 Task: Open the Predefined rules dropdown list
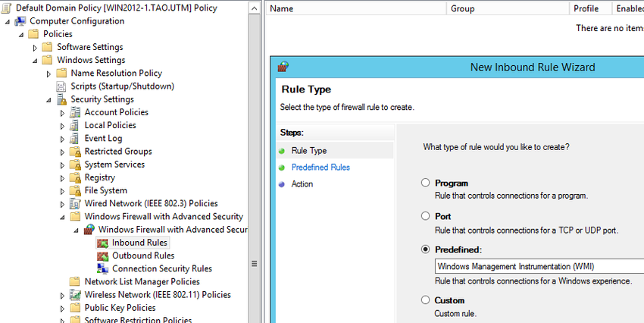click(539, 266)
